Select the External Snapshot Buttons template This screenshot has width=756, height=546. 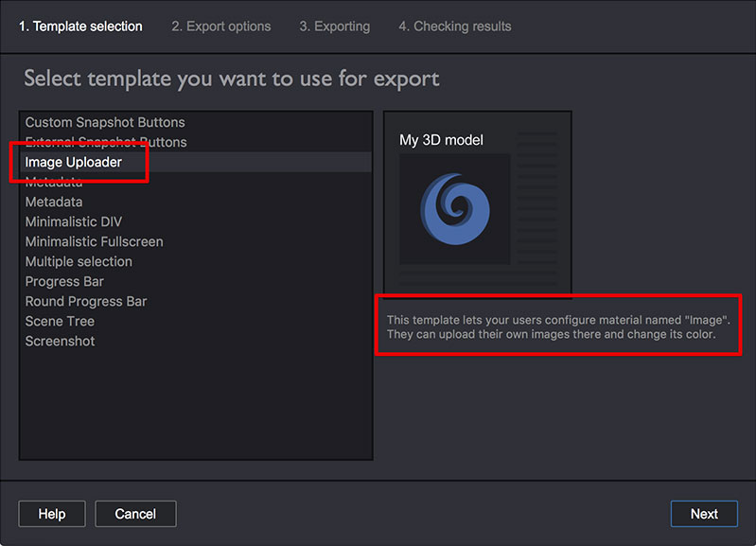click(x=196, y=142)
